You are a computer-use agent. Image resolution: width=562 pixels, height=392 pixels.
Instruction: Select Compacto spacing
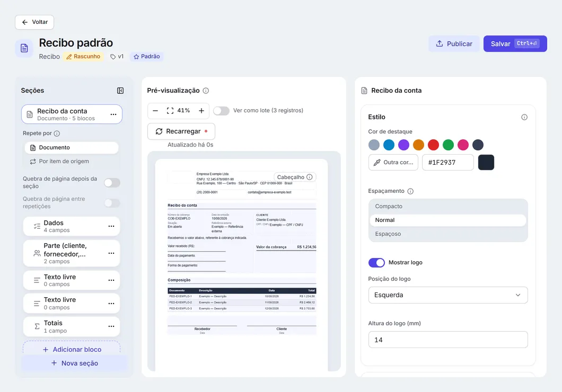click(x=447, y=206)
